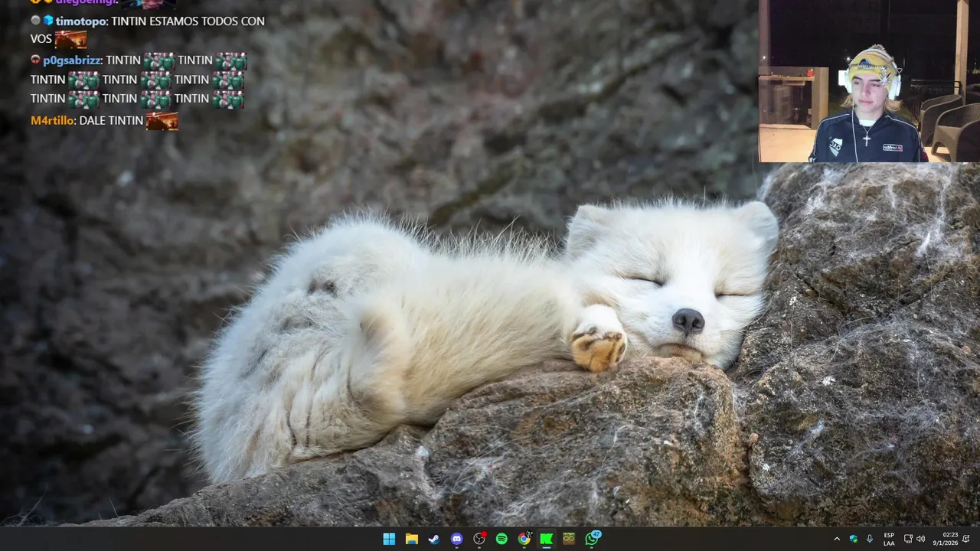Viewport: 980px width, 551px height.
Task: Open Discord from the taskbar
Action: tap(456, 539)
